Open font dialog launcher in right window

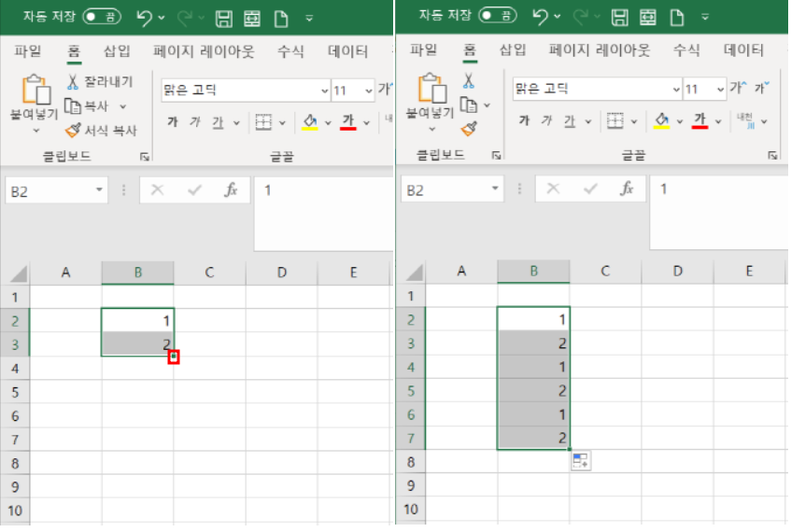point(772,155)
